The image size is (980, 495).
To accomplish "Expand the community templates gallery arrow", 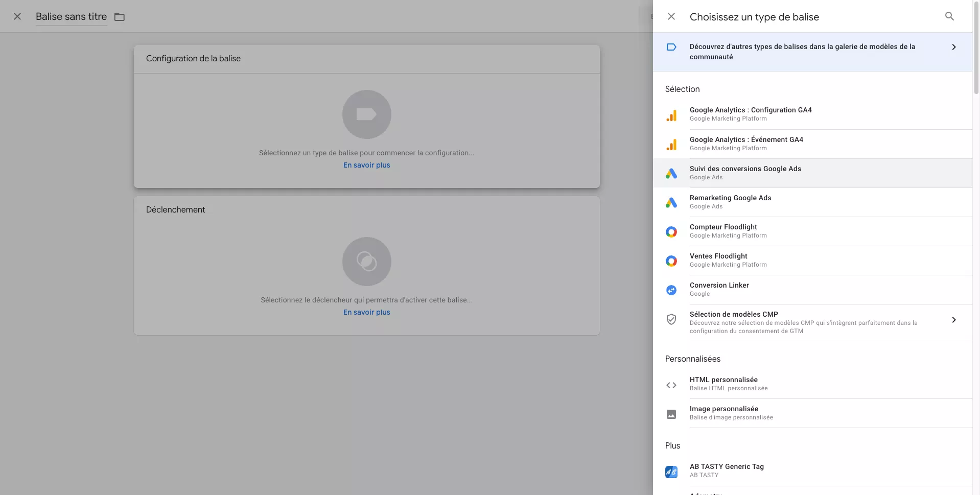I will coord(953,46).
